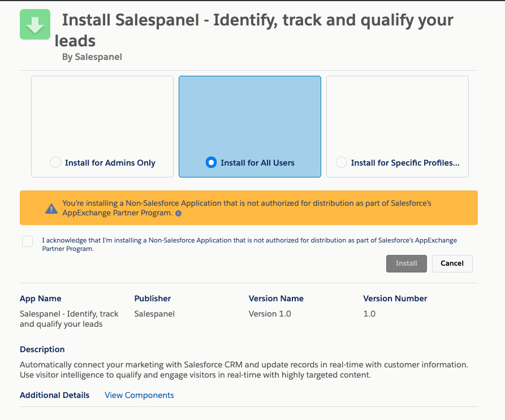
Task: Click the warning triangle icon in orange banner
Action: pyautogui.click(x=51, y=209)
